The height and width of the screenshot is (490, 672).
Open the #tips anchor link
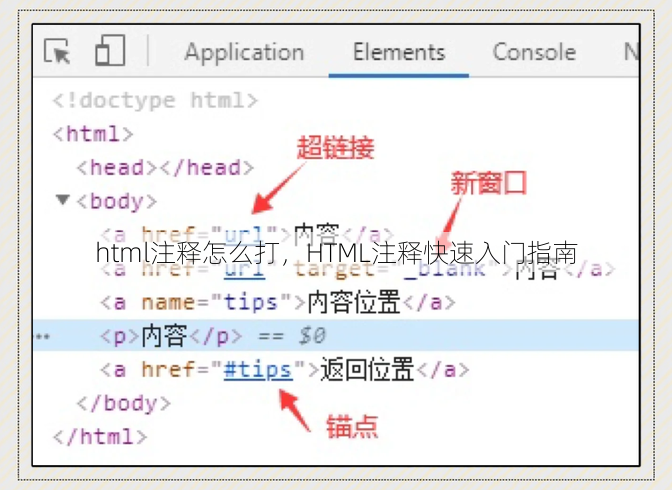(258, 370)
